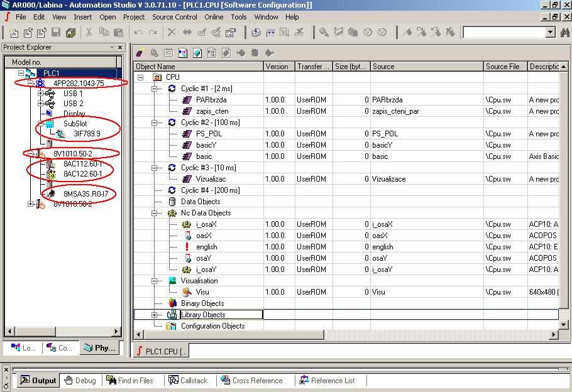Expand the USB 1 node
This screenshot has width=572, height=392.
[41, 94]
